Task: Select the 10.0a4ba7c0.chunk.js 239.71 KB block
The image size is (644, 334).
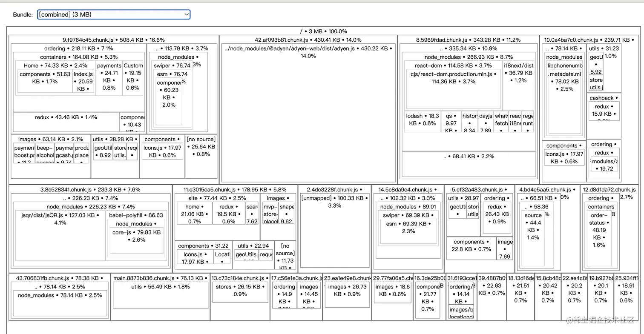Action: (x=589, y=110)
